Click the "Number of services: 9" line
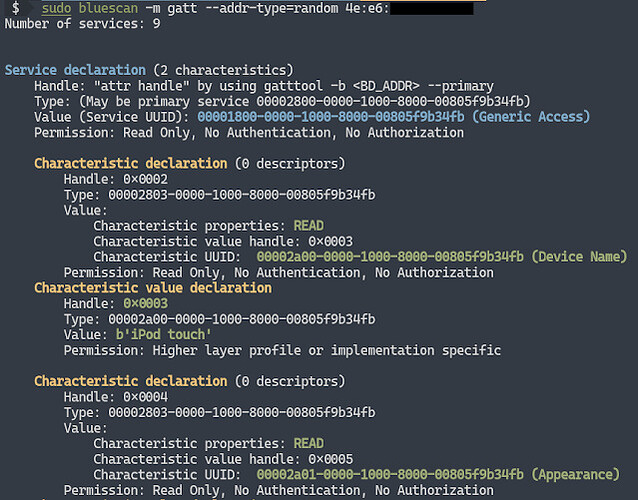The height and width of the screenshot is (500, 638). tap(82, 24)
